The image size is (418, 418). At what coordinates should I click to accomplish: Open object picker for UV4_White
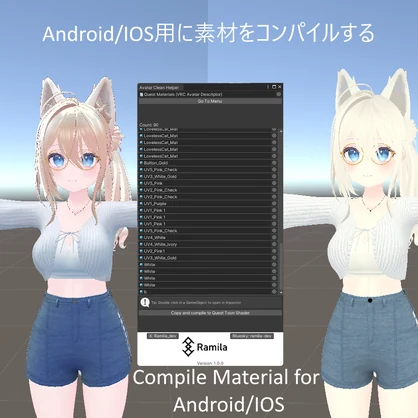274,238
